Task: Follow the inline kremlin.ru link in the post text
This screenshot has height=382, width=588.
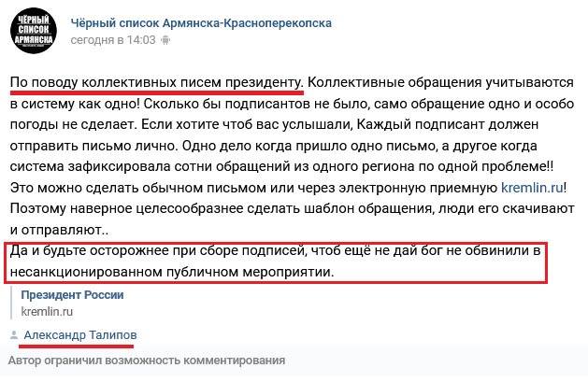Action: [532, 187]
